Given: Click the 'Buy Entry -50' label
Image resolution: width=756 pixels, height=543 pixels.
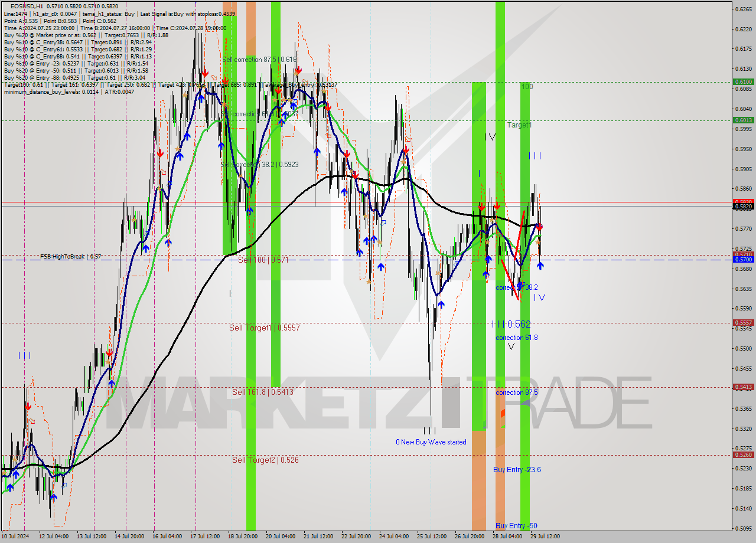Looking at the screenshot, I should 516,526.
